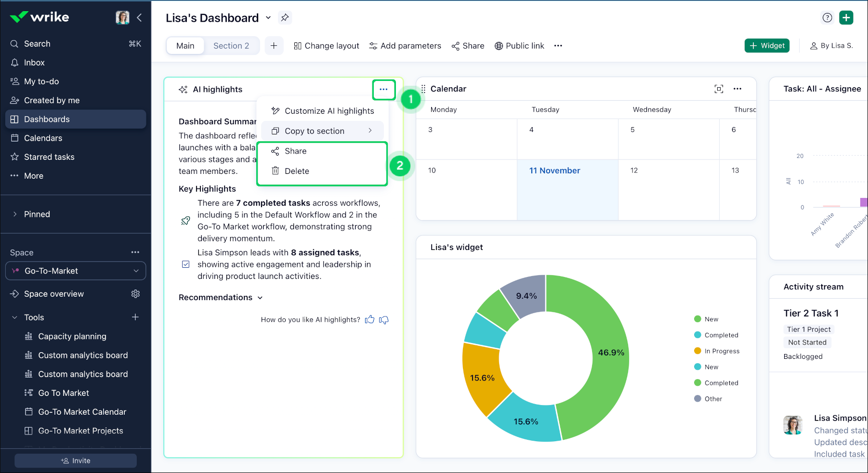This screenshot has height=473, width=868.
Task: Click the thumbs up feedback icon
Action: tap(369, 320)
